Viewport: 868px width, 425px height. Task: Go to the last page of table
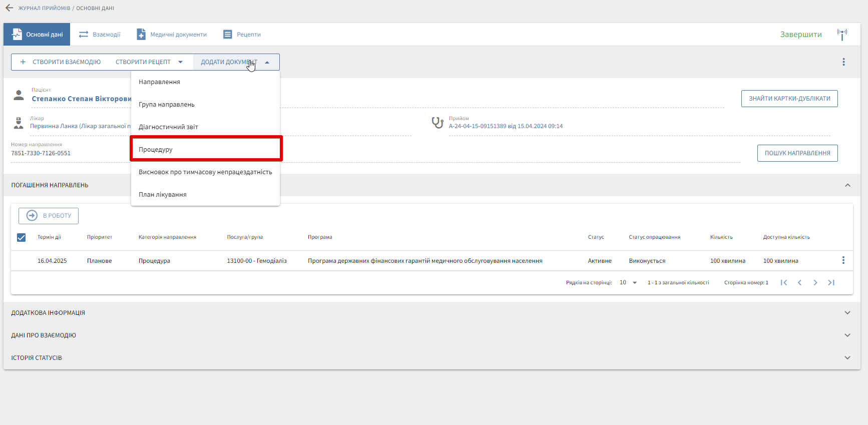(x=831, y=283)
